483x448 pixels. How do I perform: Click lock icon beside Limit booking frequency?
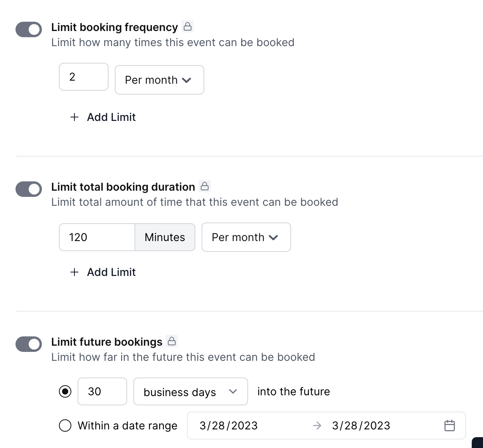tap(188, 26)
